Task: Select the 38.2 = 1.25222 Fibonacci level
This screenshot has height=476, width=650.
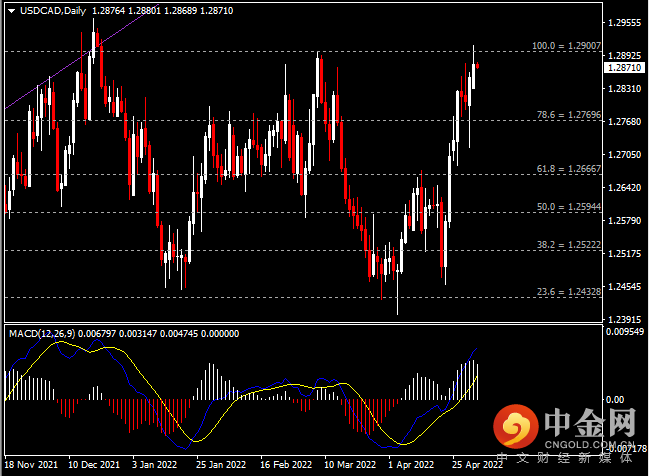Action: click(x=569, y=245)
